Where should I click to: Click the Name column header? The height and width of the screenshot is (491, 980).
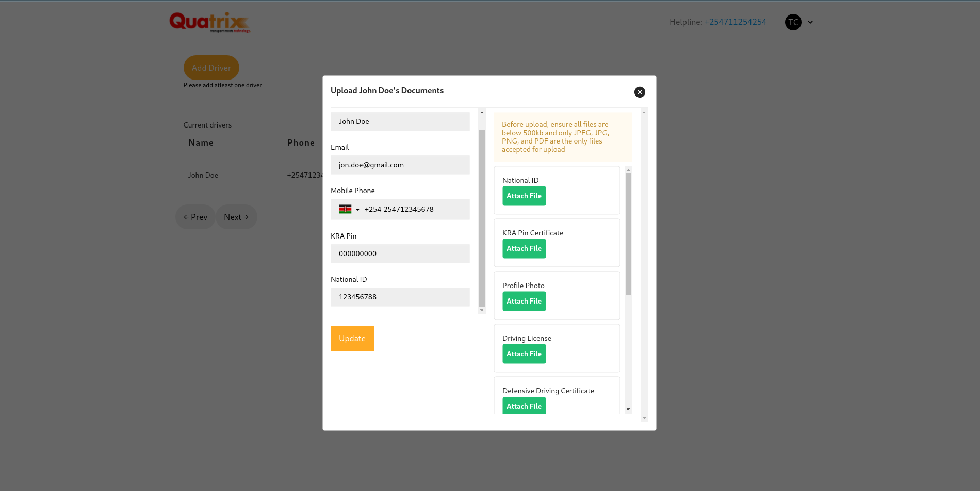pos(201,142)
